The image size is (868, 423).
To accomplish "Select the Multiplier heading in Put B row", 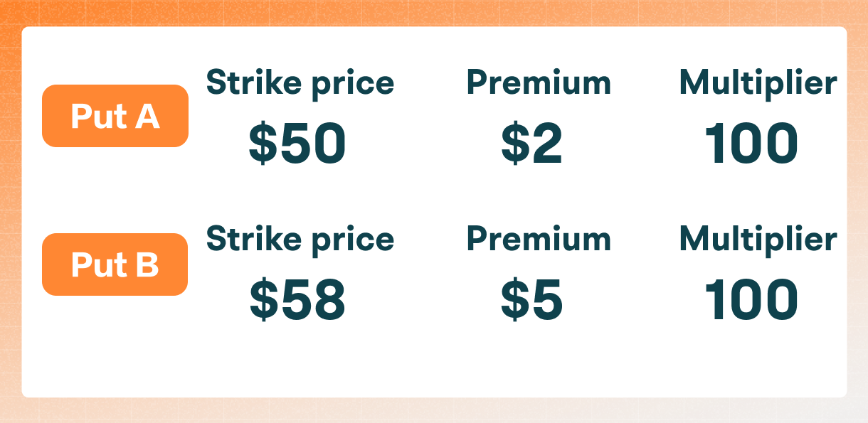I will click(x=758, y=240).
